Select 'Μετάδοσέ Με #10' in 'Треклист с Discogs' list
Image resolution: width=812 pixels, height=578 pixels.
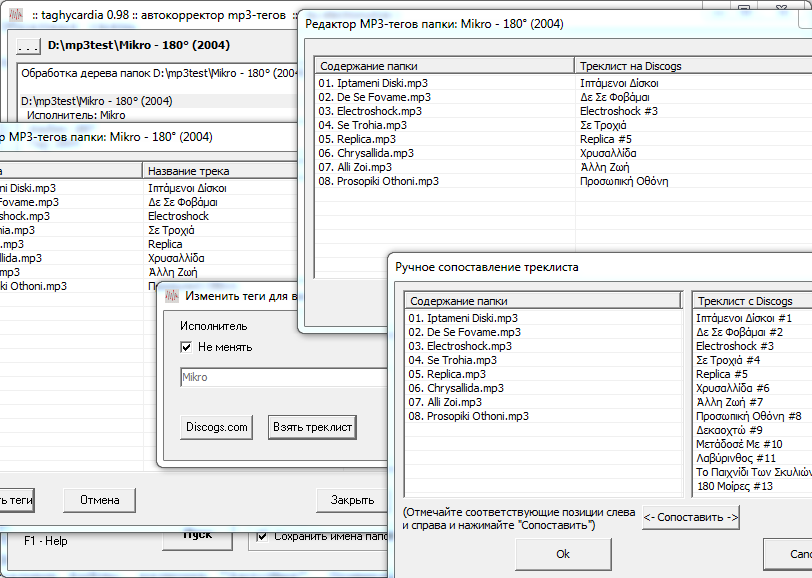739,444
